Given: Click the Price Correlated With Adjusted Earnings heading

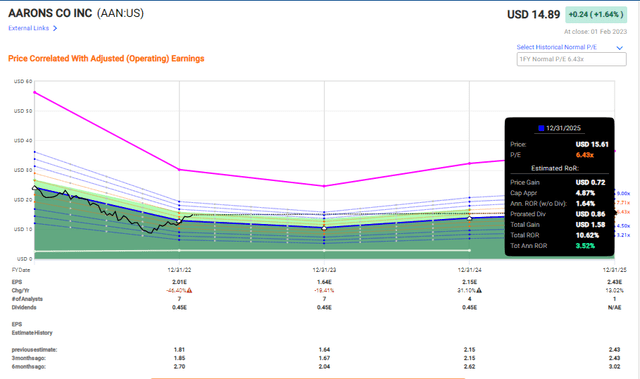Looking at the screenshot, I should [x=106, y=58].
